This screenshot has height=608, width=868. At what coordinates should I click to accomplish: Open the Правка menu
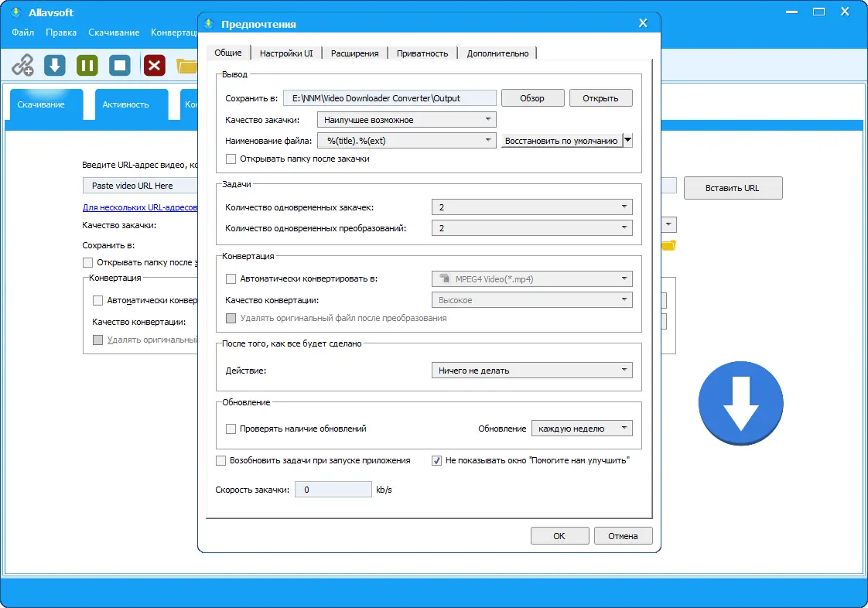tap(61, 32)
